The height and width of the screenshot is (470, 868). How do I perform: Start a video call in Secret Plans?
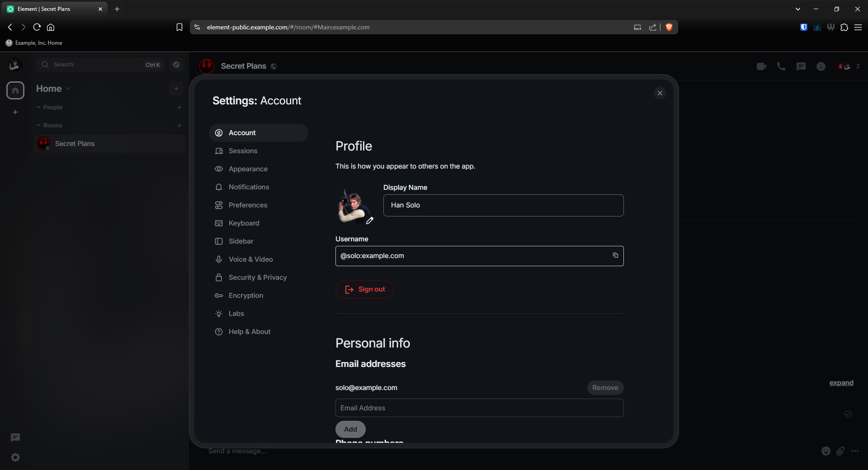coord(761,66)
